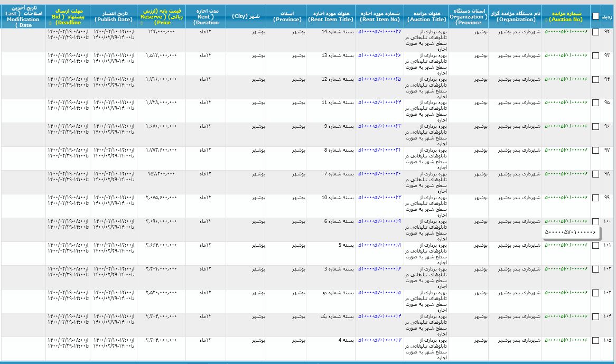Toggle the select-all checkbox in header row
The image size is (616, 364).
[595, 16]
